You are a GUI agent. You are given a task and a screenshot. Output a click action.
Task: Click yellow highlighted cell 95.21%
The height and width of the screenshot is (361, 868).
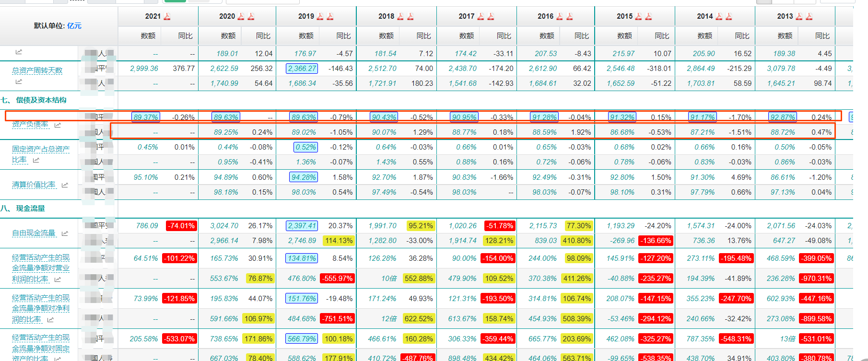(421, 226)
